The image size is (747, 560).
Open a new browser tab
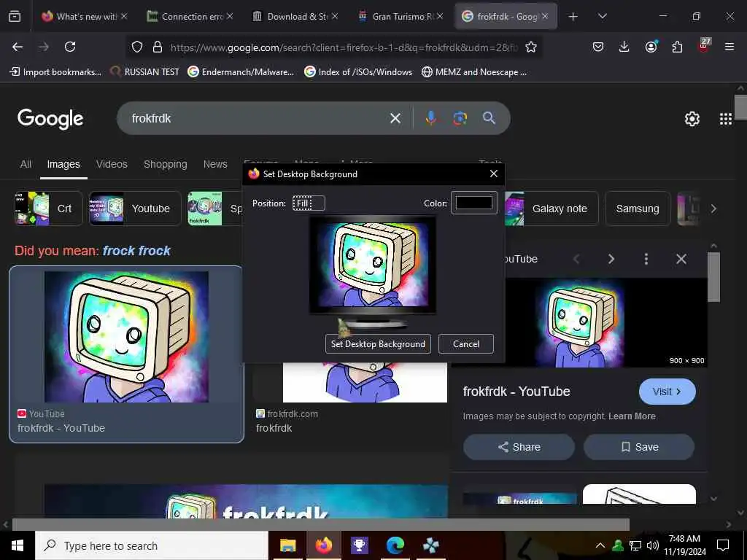[573, 17]
